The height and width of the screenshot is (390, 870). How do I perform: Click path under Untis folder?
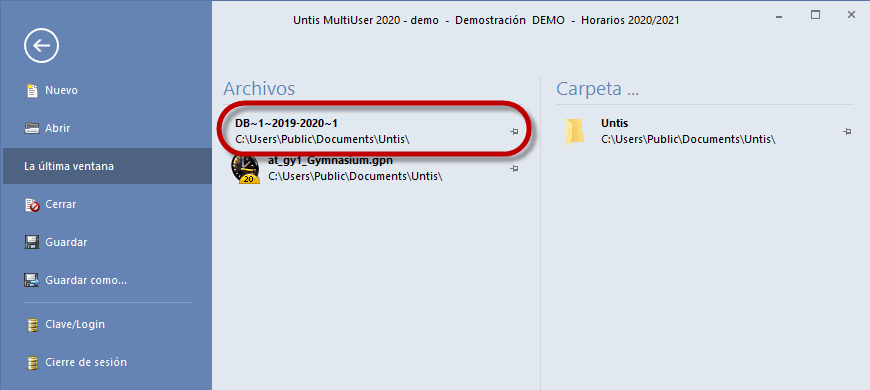pos(688,139)
